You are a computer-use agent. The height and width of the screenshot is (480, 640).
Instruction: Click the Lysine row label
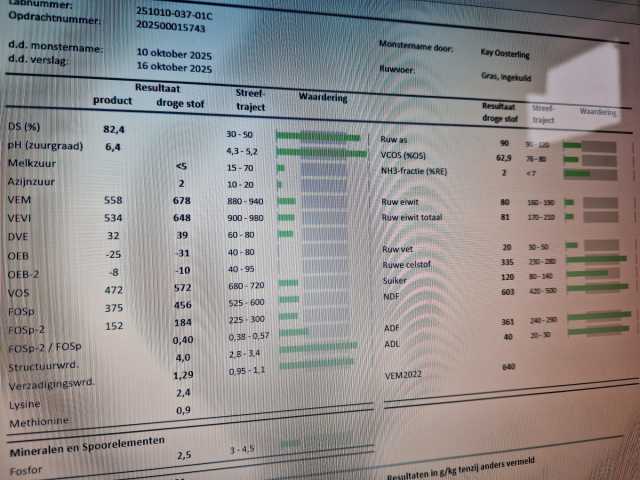pos(24,404)
